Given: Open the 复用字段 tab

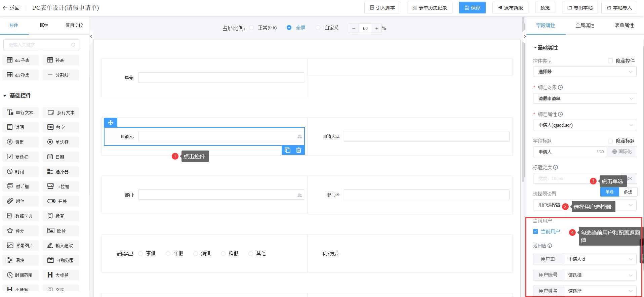Looking at the screenshot, I should pyautogui.click(x=74, y=25).
